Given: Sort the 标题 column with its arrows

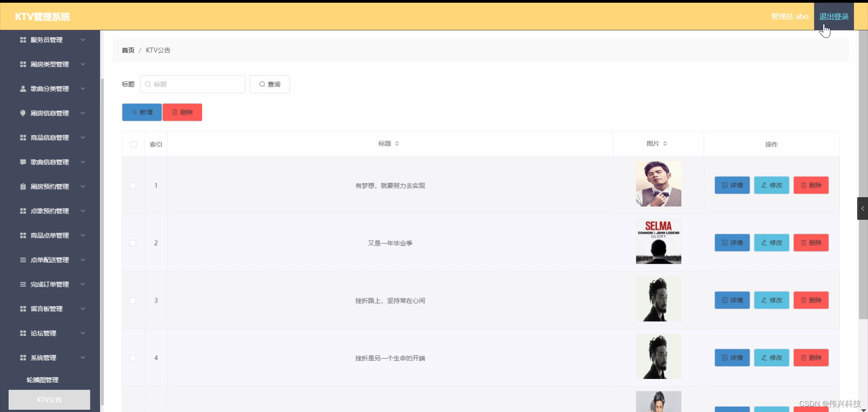Looking at the screenshot, I should pyautogui.click(x=397, y=143).
